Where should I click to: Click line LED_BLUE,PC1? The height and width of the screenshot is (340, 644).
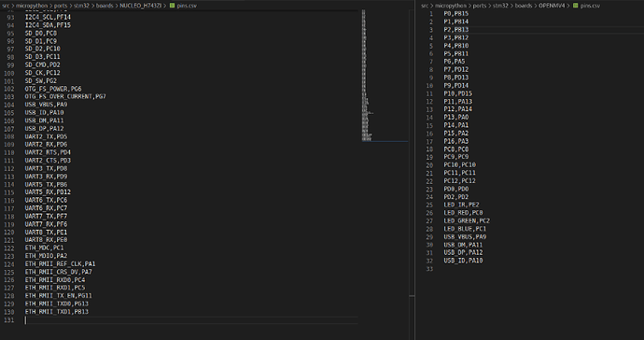[x=465, y=229]
